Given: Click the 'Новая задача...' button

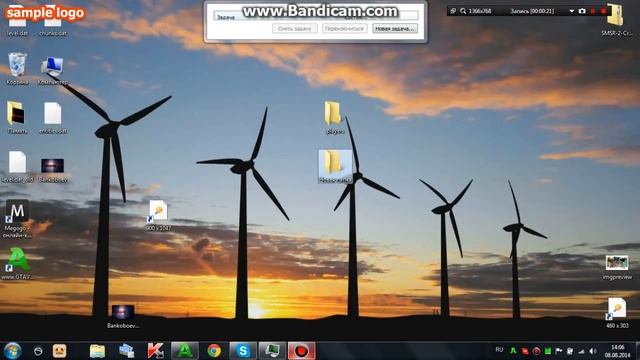Looking at the screenshot, I should click(x=395, y=29).
